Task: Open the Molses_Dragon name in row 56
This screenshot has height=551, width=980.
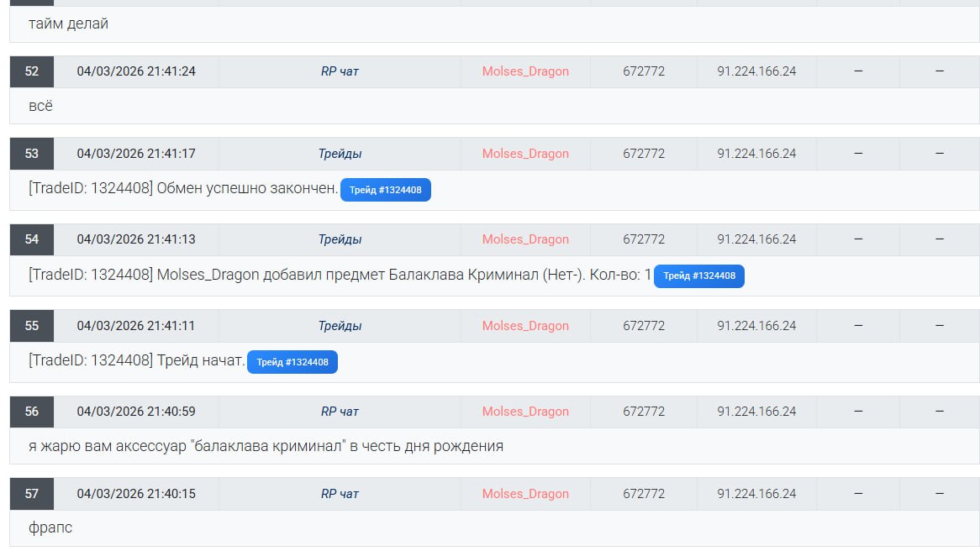Action: coord(525,412)
